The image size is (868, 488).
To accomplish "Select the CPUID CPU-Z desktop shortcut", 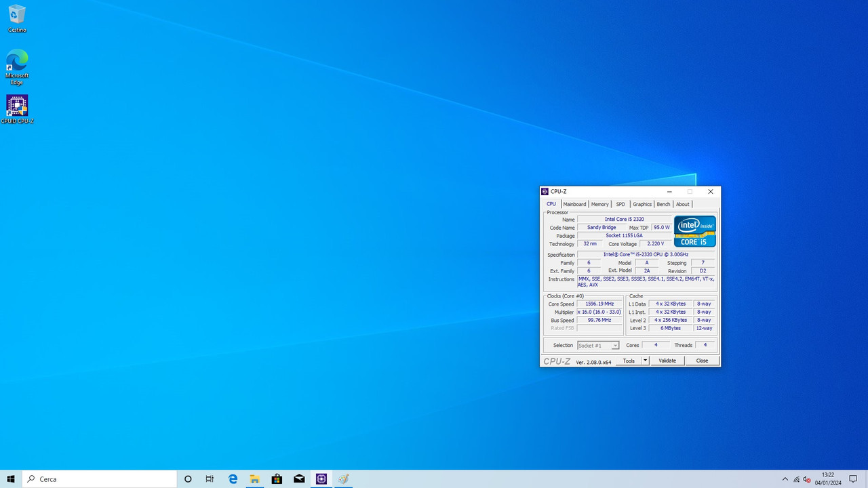I will [17, 109].
